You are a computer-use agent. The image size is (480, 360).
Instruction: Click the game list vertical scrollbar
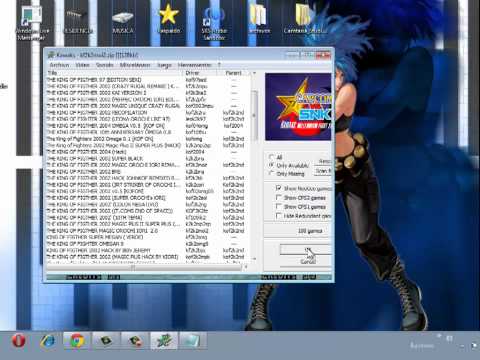coord(254,116)
